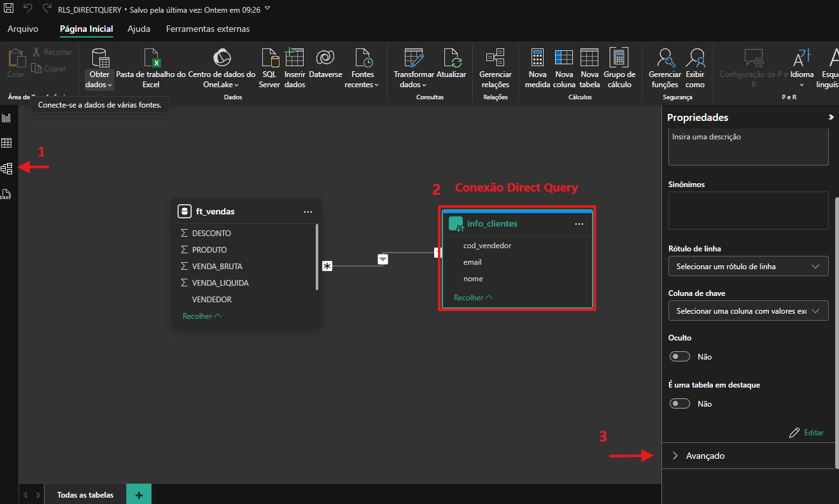The image size is (839, 504).
Task: Toggle the Oculto switch
Action: (x=680, y=356)
